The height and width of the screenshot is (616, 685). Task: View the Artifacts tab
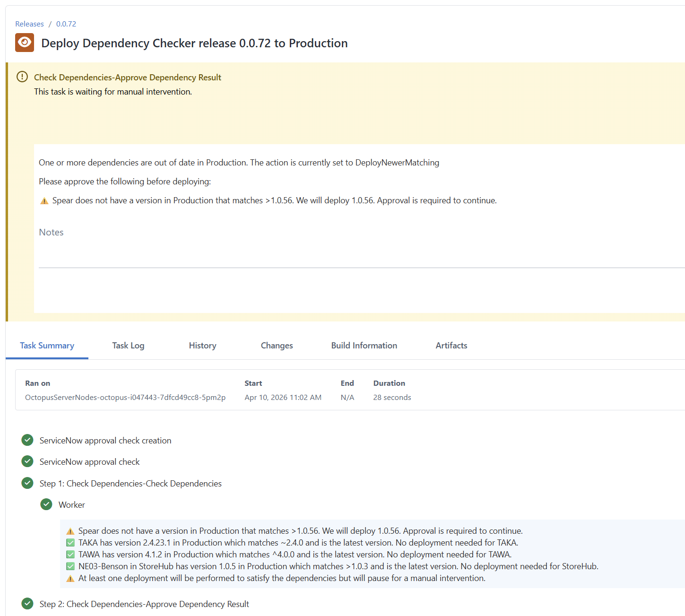pyautogui.click(x=451, y=346)
